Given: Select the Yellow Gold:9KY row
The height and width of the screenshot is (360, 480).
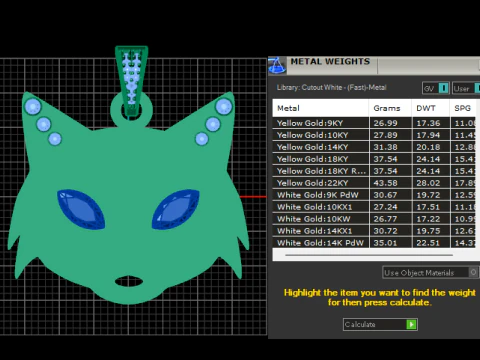Looking at the screenshot, I should tap(374, 123).
